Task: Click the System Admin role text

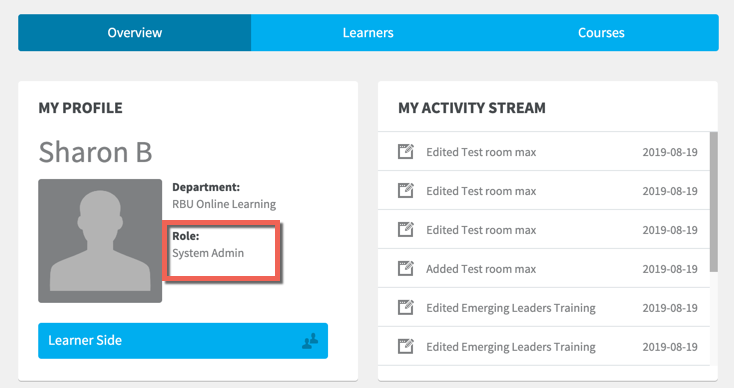Action: point(208,253)
